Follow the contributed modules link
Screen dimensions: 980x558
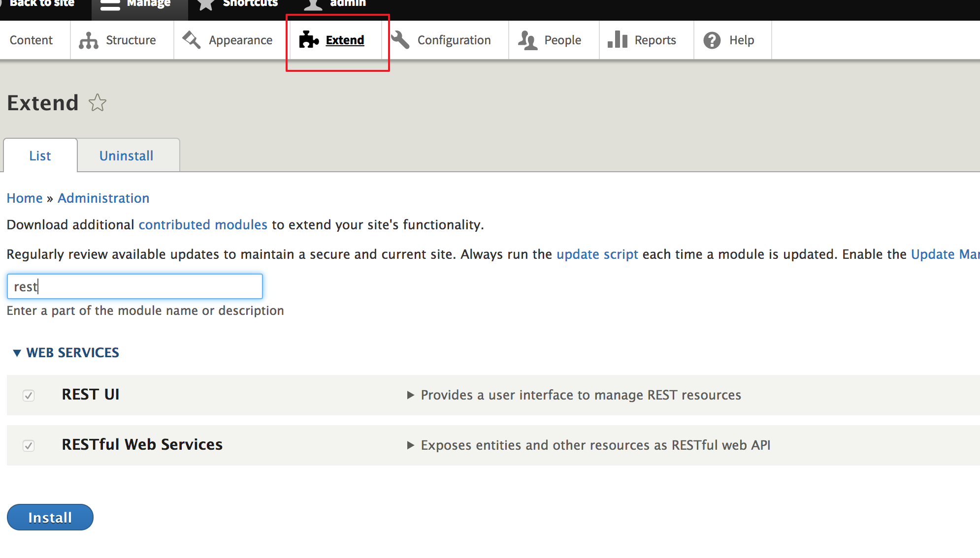(203, 225)
